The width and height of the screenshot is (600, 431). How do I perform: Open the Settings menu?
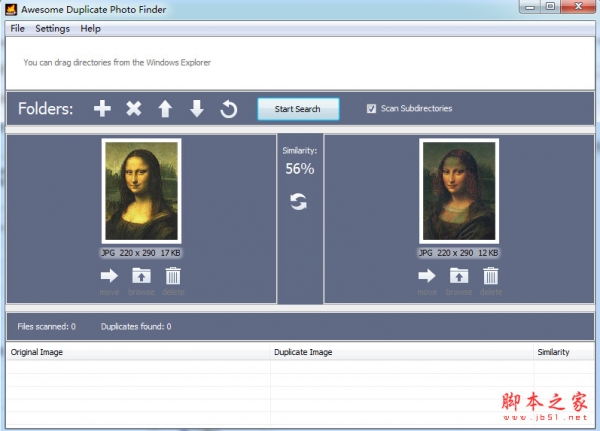(x=52, y=29)
